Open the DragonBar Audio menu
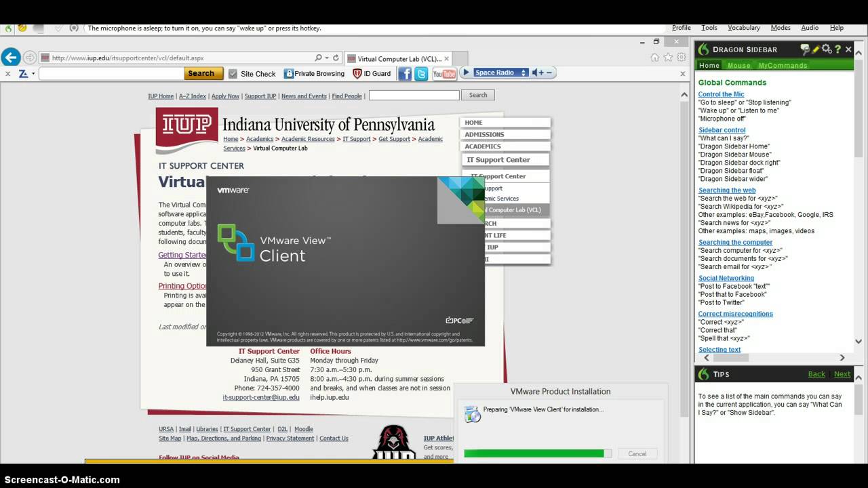The width and height of the screenshot is (868, 488). (x=810, y=28)
